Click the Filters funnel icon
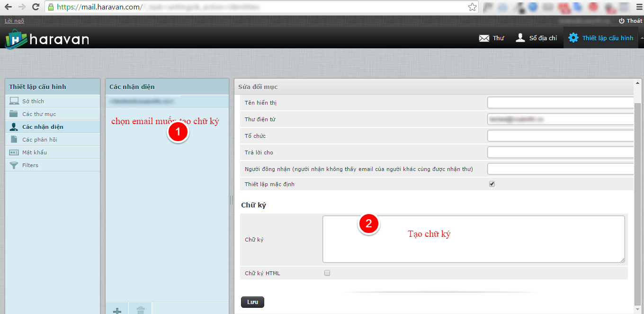 click(x=14, y=165)
